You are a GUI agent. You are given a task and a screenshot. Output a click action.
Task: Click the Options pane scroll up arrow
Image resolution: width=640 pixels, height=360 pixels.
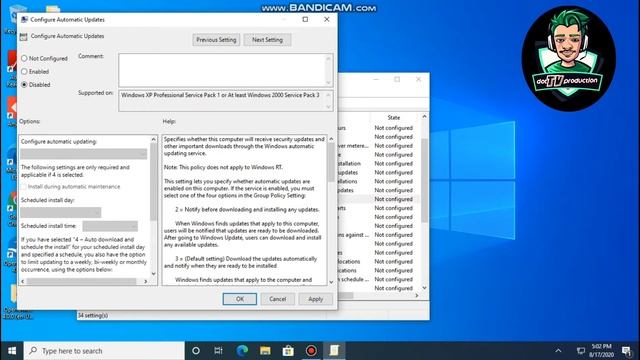coord(153,139)
